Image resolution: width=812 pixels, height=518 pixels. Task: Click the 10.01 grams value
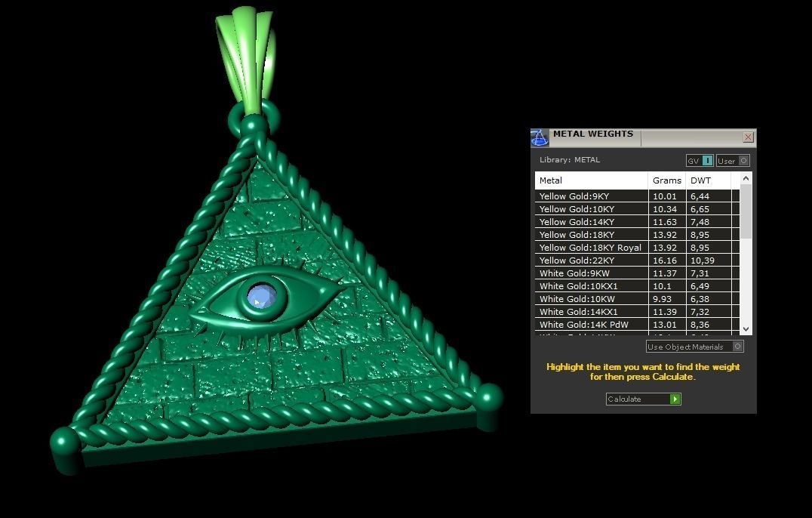664,196
